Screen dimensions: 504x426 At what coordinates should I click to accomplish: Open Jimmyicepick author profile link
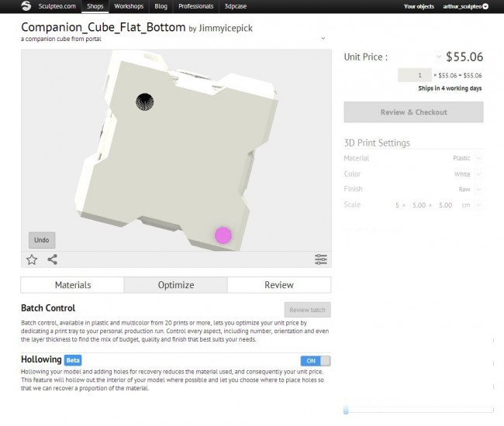click(x=226, y=28)
